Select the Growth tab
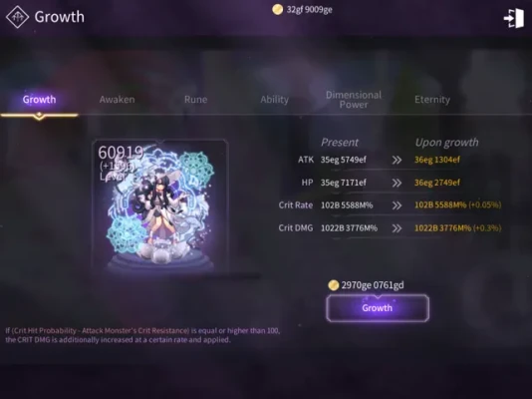 [x=40, y=100]
